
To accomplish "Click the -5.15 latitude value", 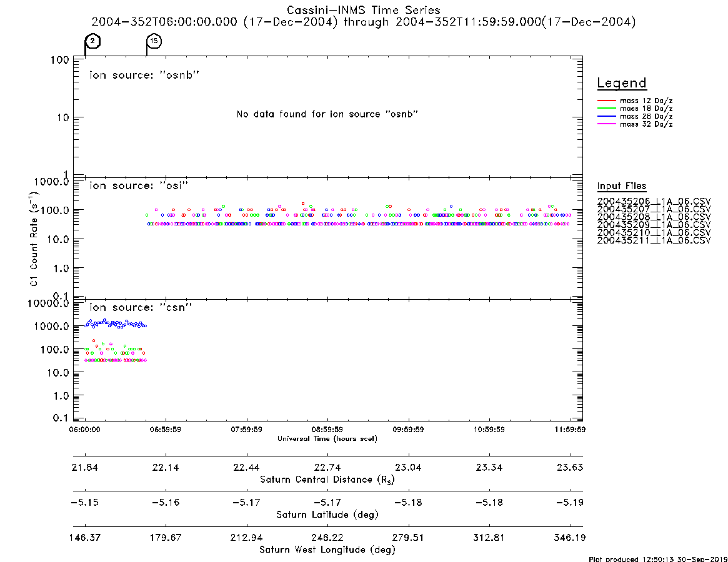I will [x=84, y=503].
